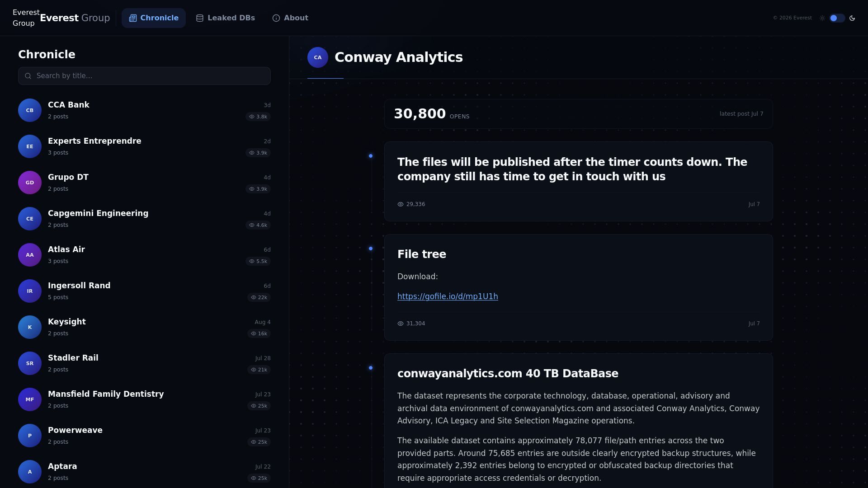Click the sun light-theme icon
868x488 pixels.
(x=822, y=18)
